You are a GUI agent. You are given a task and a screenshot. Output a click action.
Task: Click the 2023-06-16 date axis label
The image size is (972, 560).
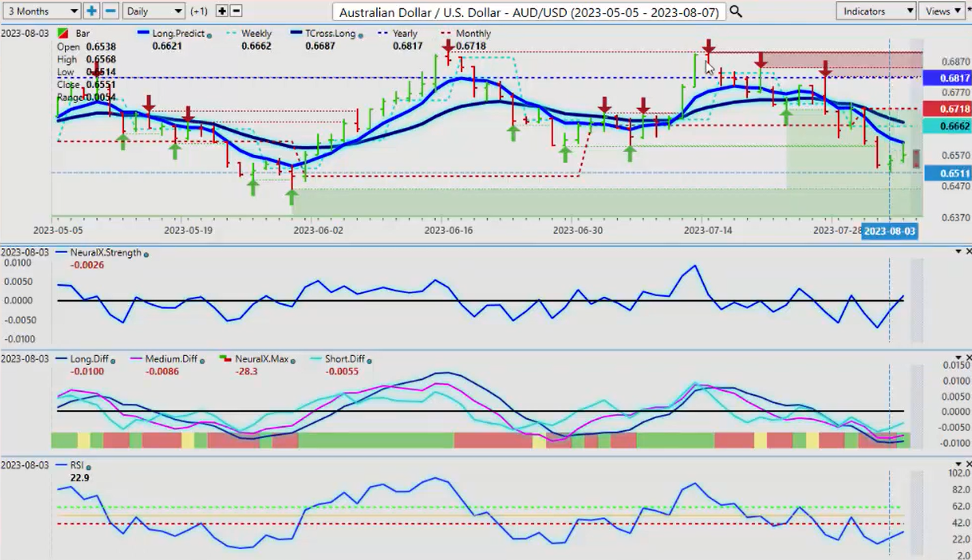pyautogui.click(x=448, y=231)
